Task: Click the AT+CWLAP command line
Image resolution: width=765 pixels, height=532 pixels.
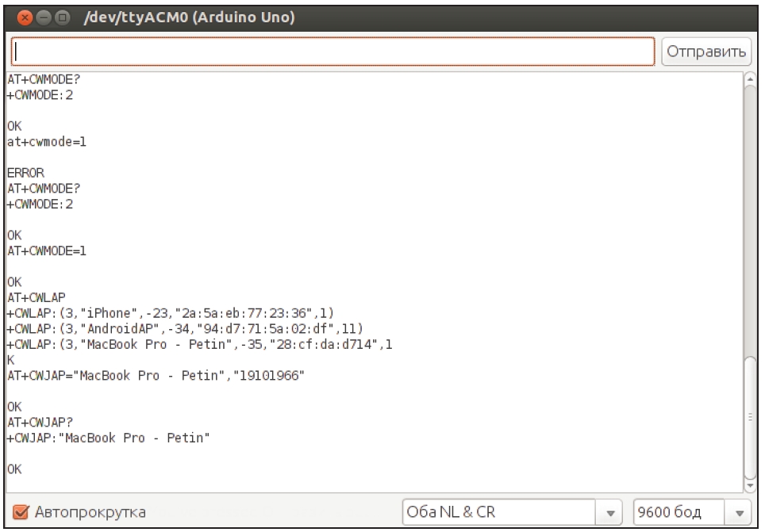Action: click(x=36, y=297)
